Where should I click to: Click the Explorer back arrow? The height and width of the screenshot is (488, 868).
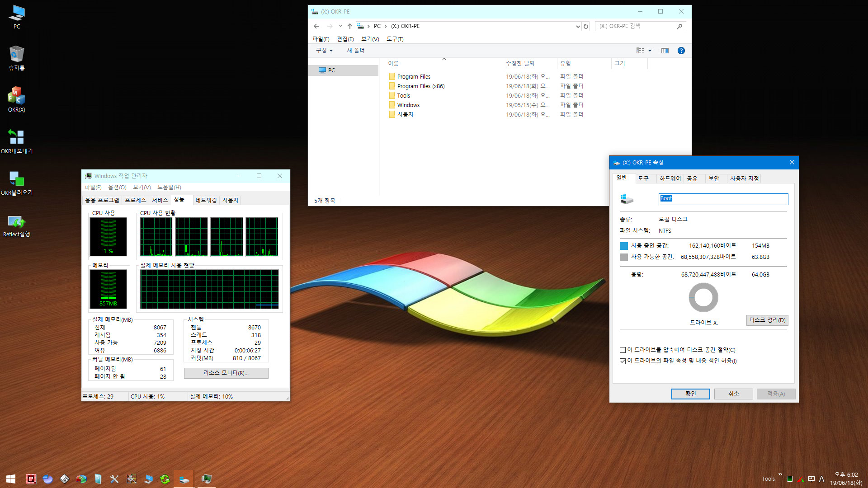(x=316, y=26)
